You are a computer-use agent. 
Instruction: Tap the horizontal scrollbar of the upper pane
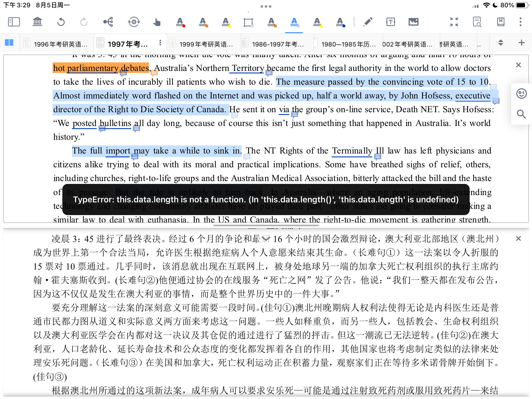click(266, 225)
